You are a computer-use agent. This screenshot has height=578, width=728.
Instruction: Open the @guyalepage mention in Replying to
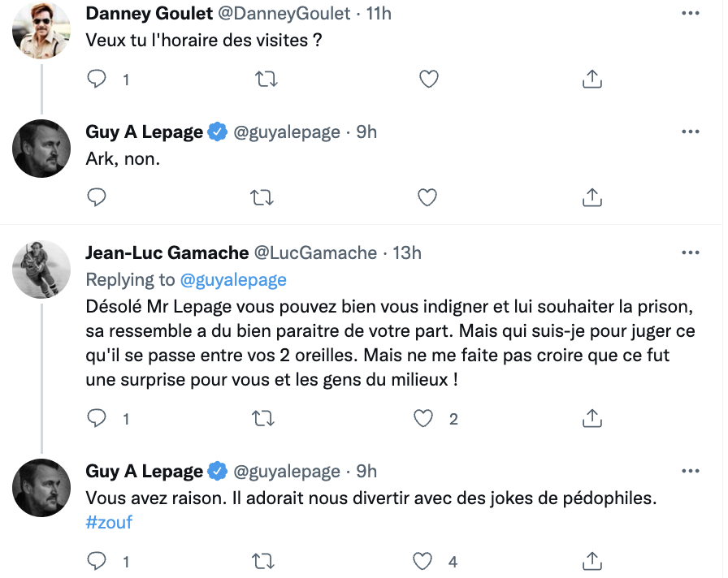[x=233, y=280]
